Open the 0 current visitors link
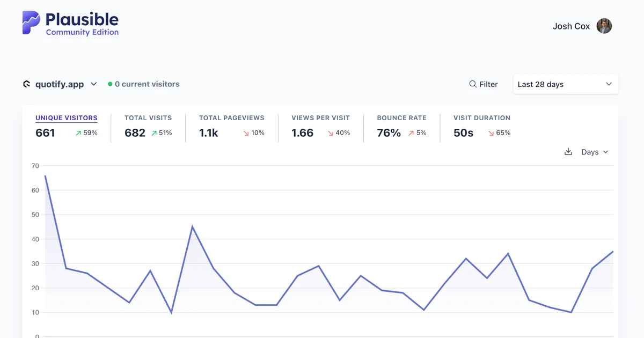This screenshot has height=338, width=644. pos(143,84)
